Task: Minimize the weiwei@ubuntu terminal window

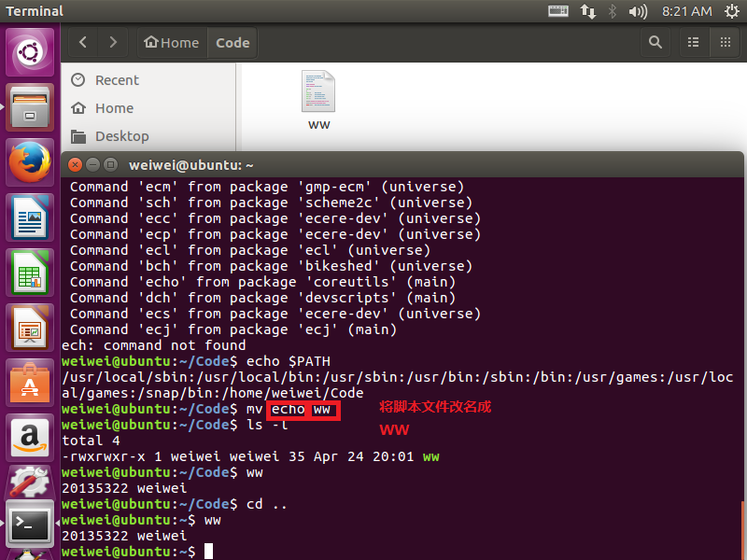Action: [92, 165]
